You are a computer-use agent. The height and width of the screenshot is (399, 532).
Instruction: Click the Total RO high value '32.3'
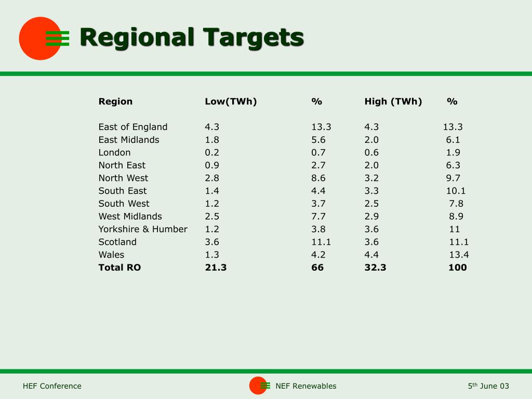(x=375, y=268)
